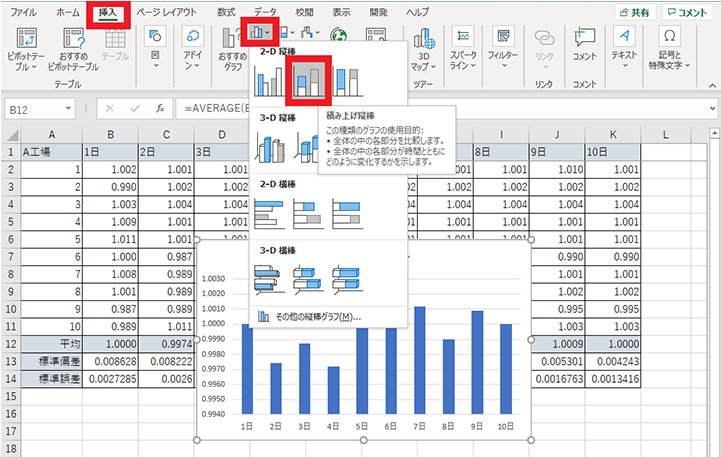This screenshot has width=721, height=457.
Task: Click the omega Symbols (記号と特殊文字) icon
Action: pyautogui.click(x=670, y=36)
